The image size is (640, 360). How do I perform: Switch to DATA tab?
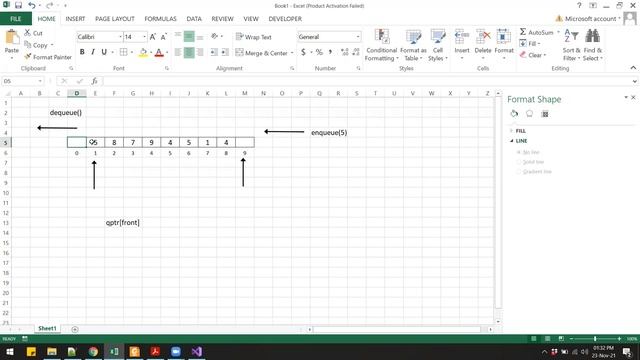(x=194, y=19)
